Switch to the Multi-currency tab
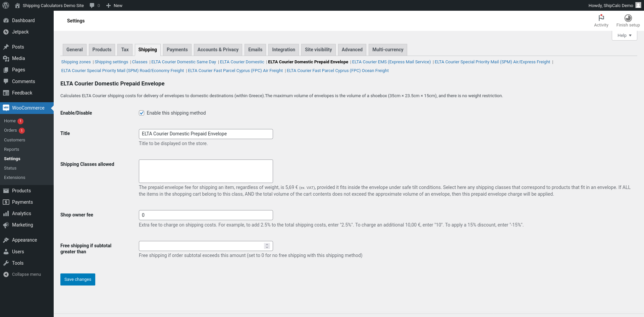The width and height of the screenshot is (644, 317). click(x=388, y=50)
